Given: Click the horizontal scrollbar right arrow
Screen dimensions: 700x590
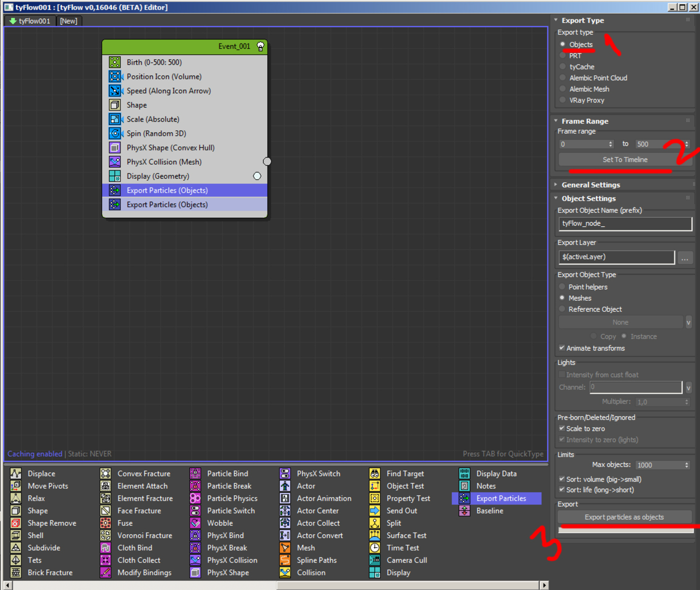Looking at the screenshot, I should tap(544, 585).
